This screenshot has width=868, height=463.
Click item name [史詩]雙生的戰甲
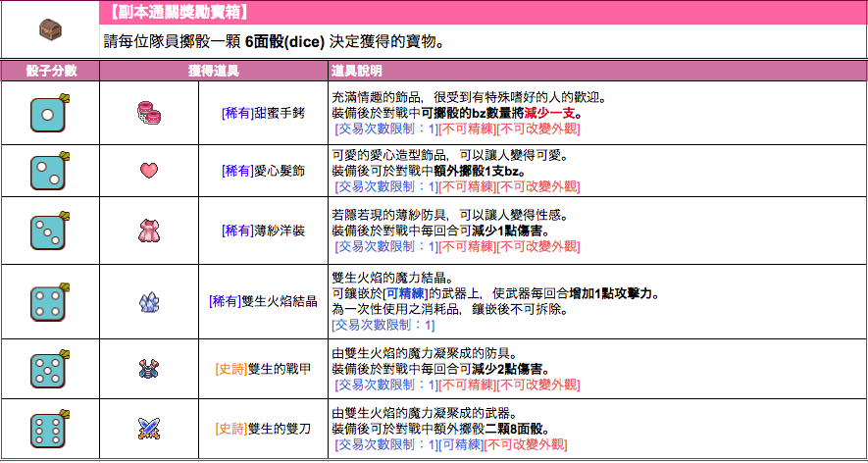pyautogui.click(x=263, y=370)
